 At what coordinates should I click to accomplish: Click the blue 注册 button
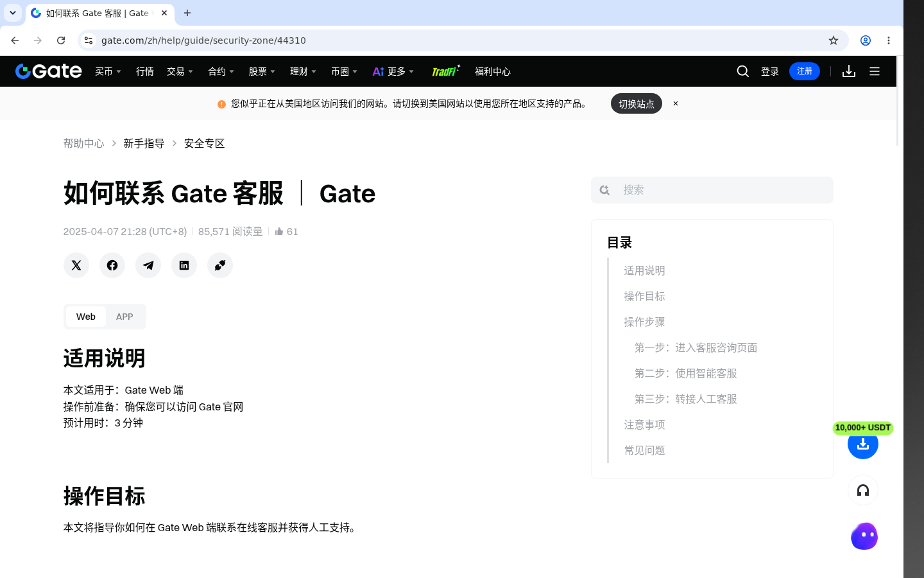[x=805, y=71]
